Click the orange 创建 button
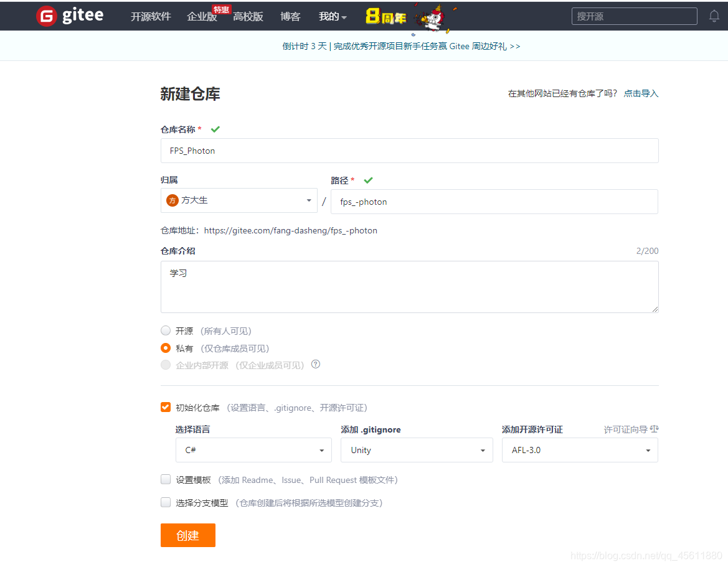The width and height of the screenshot is (728, 567). click(188, 535)
